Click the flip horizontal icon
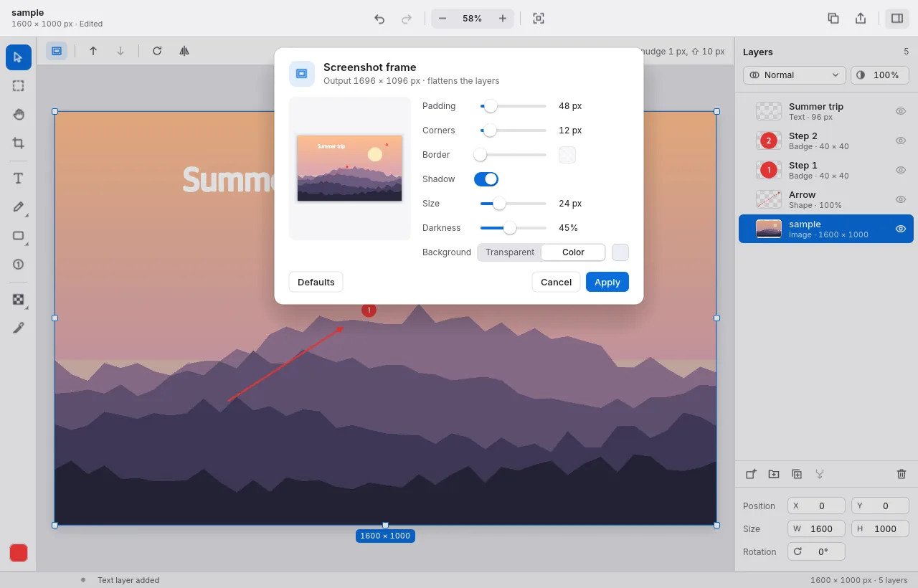Viewport: 918px width, 588px height. [x=184, y=51]
